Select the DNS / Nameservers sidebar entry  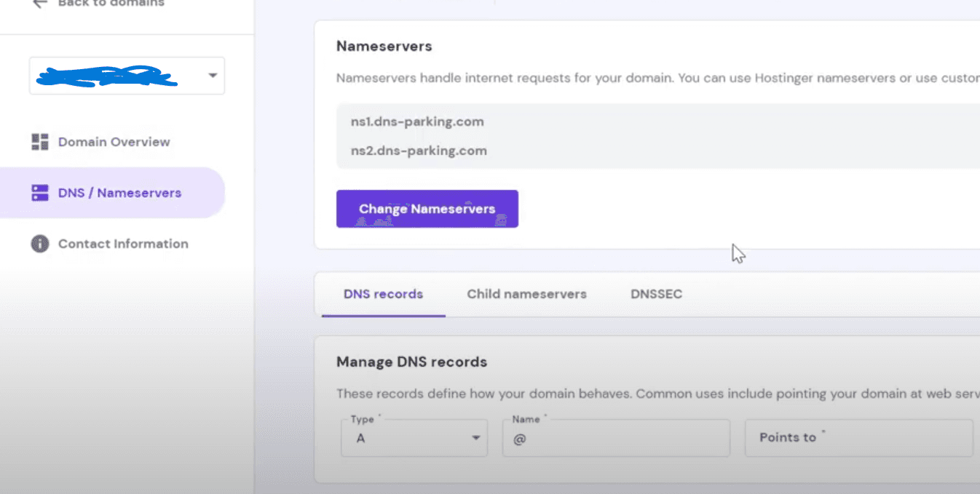pos(119,192)
